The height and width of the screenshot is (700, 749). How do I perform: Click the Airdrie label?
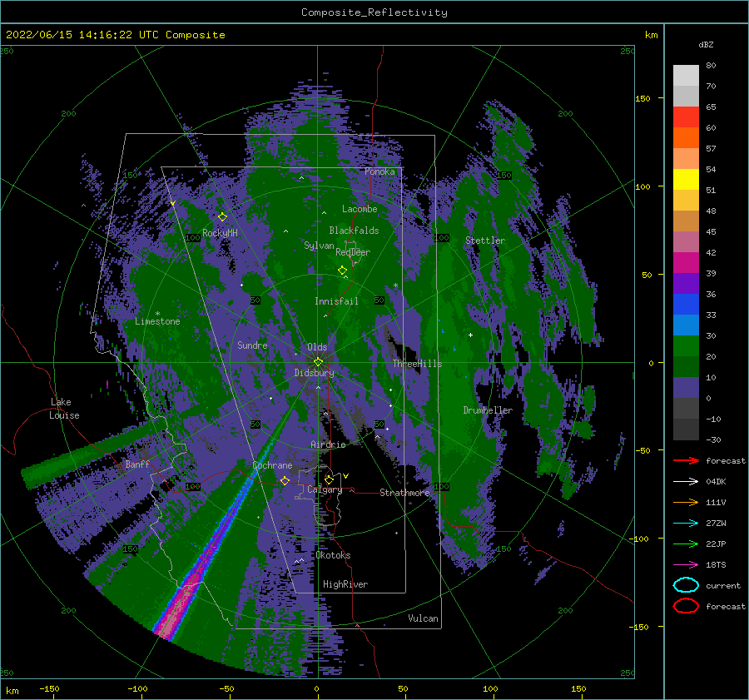click(x=328, y=444)
